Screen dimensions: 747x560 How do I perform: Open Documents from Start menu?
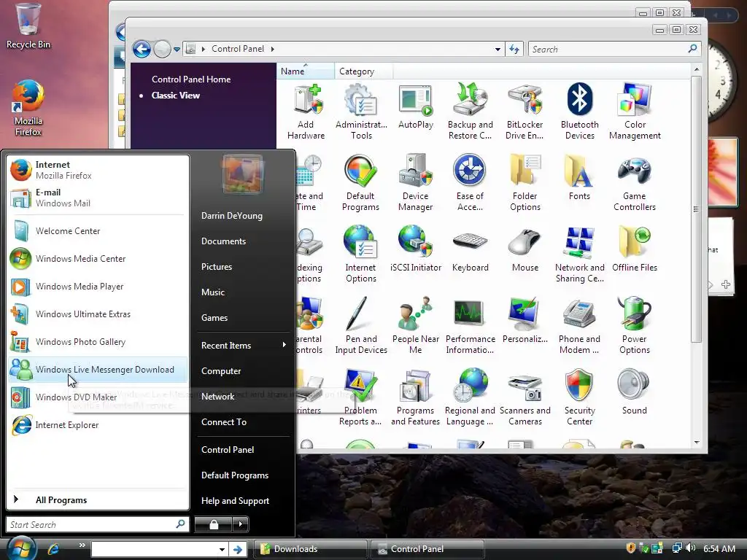point(223,241)
